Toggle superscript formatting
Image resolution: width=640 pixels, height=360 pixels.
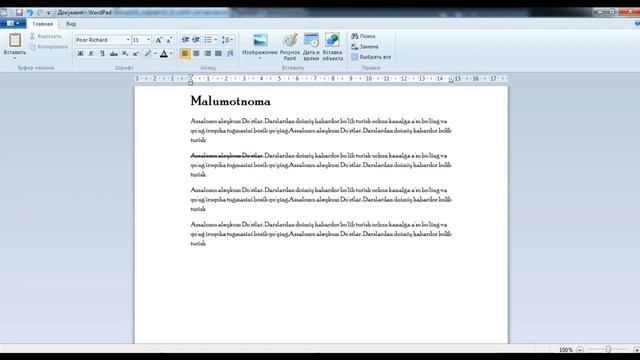(136, 53)
